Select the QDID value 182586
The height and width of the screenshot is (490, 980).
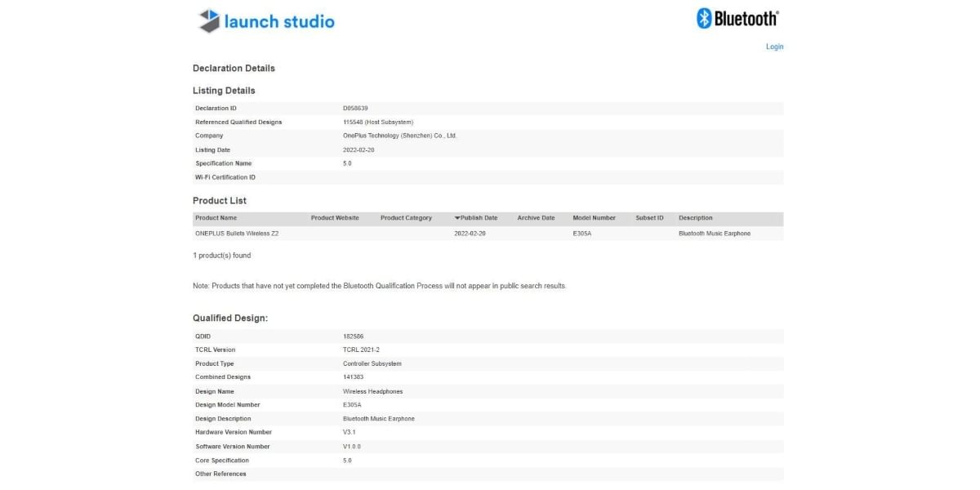point(354,336)
